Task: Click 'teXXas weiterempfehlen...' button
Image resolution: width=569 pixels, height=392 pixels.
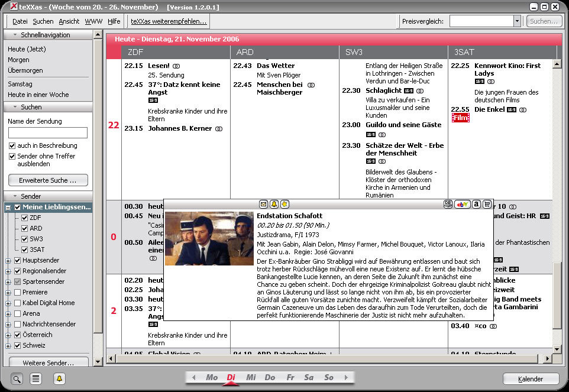Action: click(169, 21)
